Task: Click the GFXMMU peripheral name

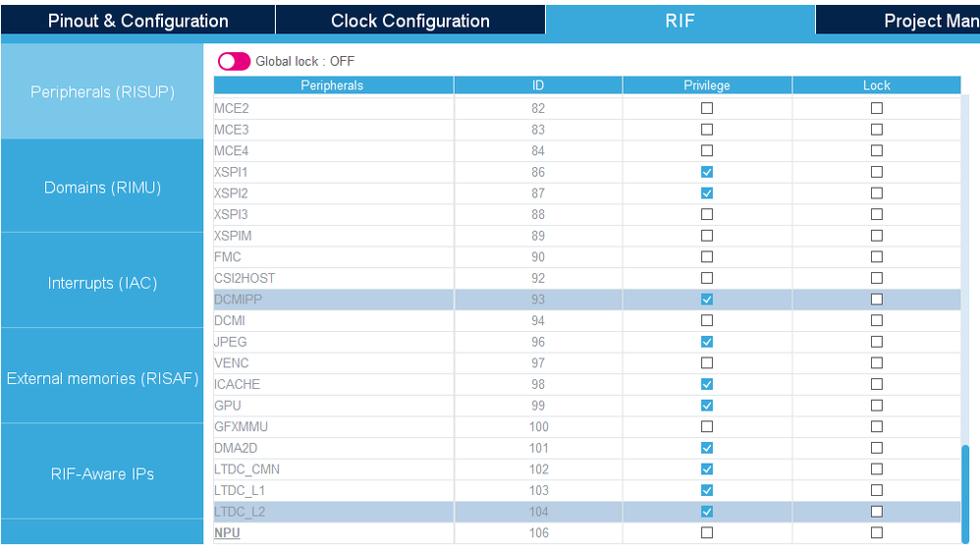Action: pos(241,427)
